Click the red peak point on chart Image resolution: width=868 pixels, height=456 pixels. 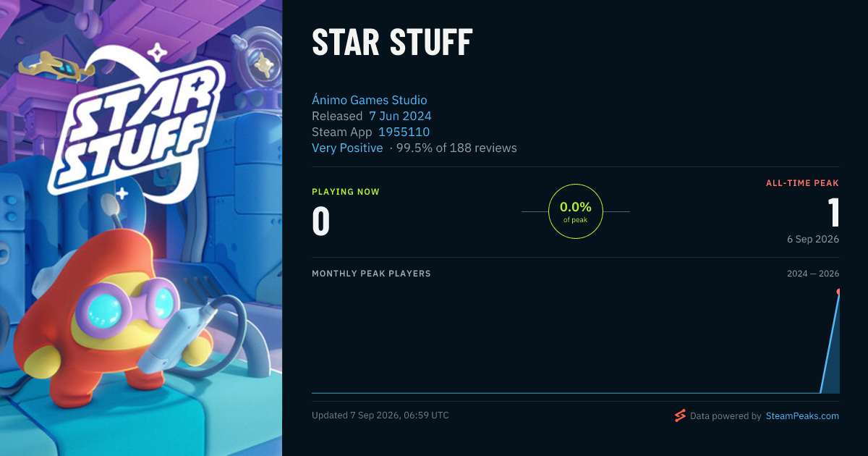pos(838,292)
